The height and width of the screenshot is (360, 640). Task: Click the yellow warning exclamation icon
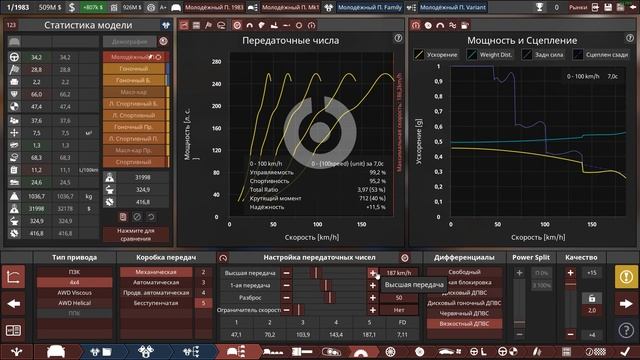[x=626, y=277]
